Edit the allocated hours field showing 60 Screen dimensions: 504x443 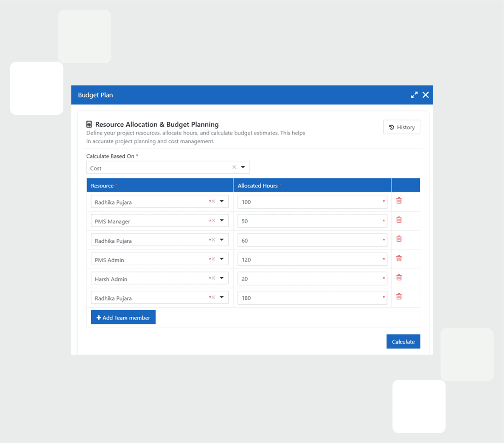click(312, 240)
